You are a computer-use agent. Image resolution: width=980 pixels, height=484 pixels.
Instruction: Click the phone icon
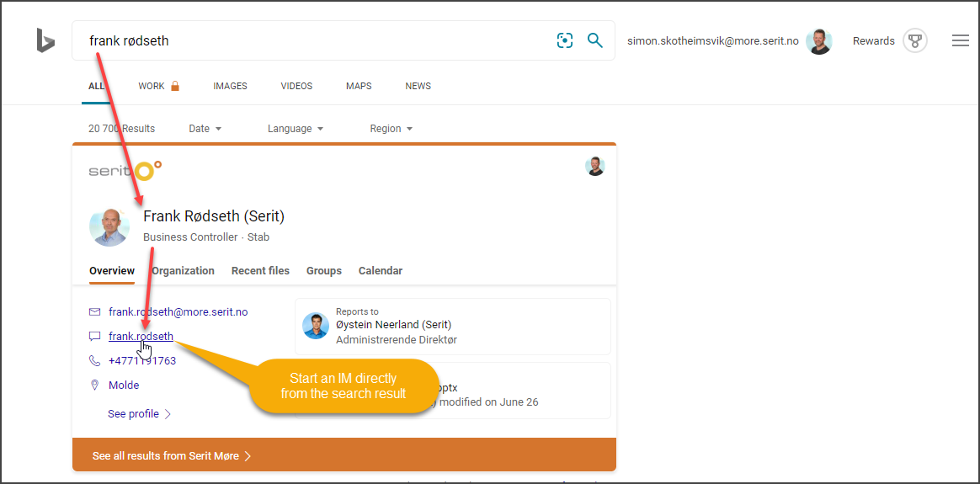[x=95, y=360]
